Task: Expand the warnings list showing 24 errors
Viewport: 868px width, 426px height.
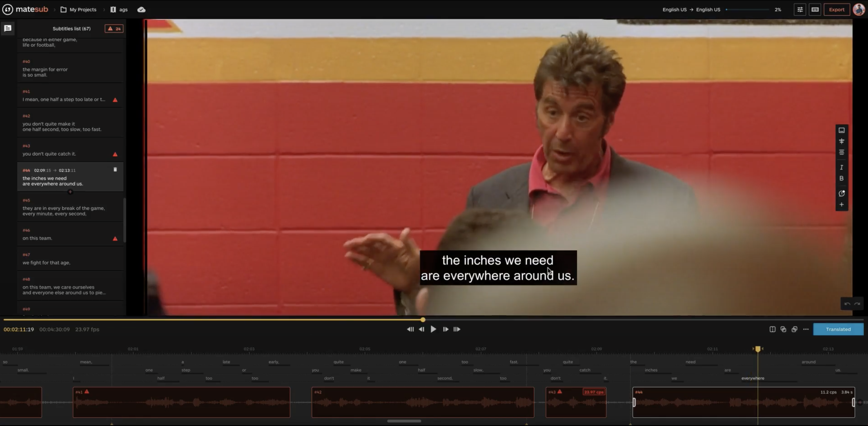Action: coord(114,29)
